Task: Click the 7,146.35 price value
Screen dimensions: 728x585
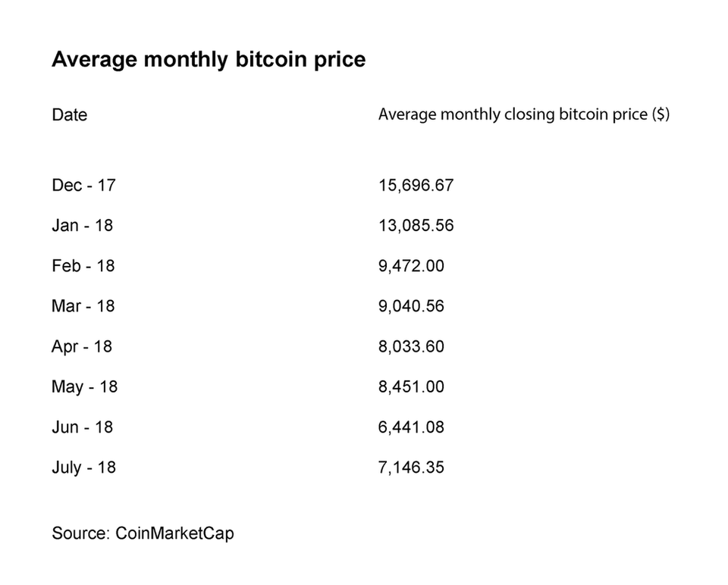Action: (x=411, y=468)
